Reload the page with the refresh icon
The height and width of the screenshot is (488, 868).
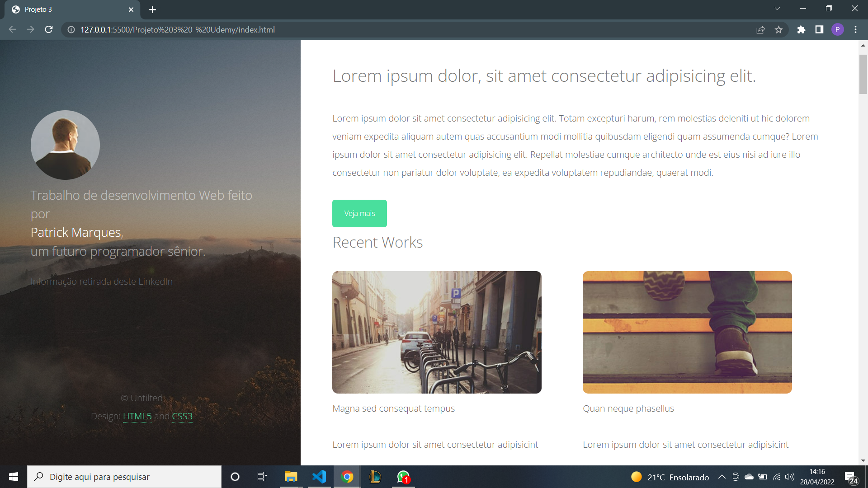tap(49, 29)
